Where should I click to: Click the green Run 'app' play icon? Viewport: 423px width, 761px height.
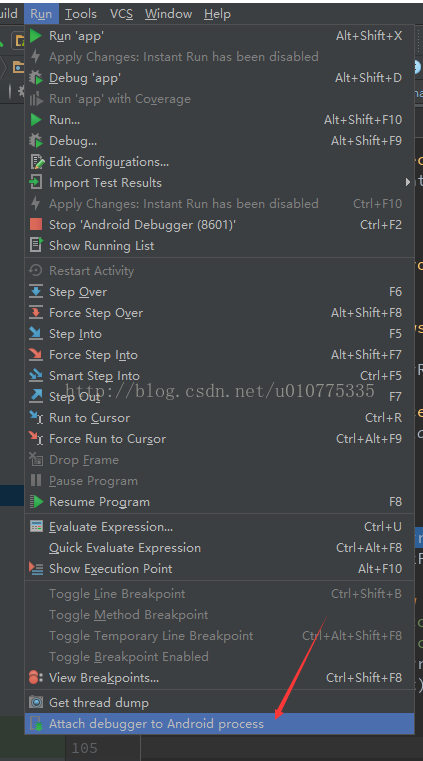pos(36,36)
